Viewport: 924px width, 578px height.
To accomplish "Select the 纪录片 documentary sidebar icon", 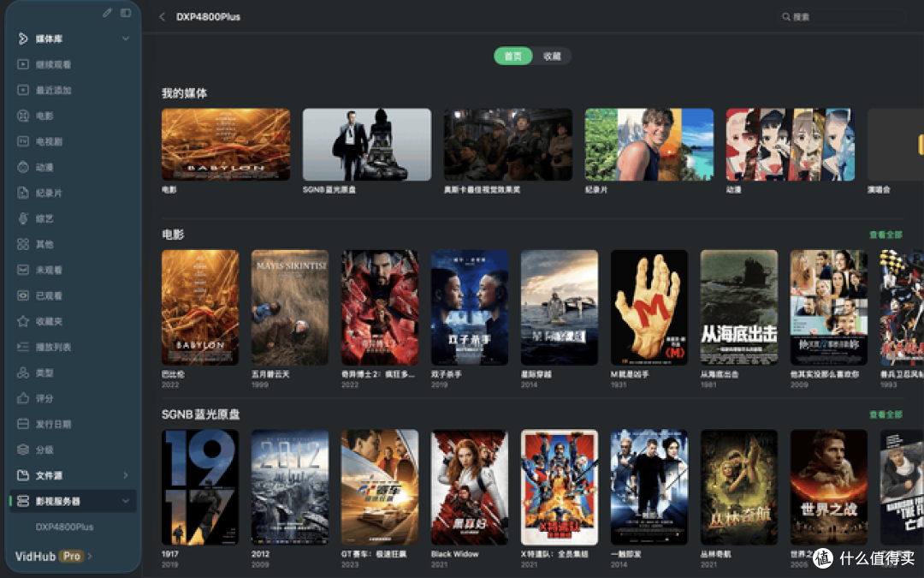I will (23, 193).
